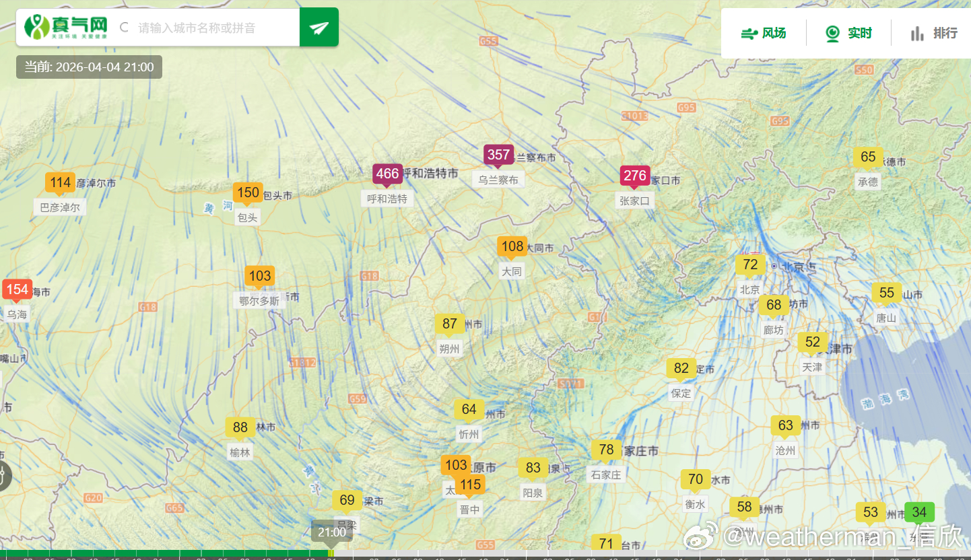
Task: Click the current time label 2026-04-04 21:00
Action: point(89,67)
